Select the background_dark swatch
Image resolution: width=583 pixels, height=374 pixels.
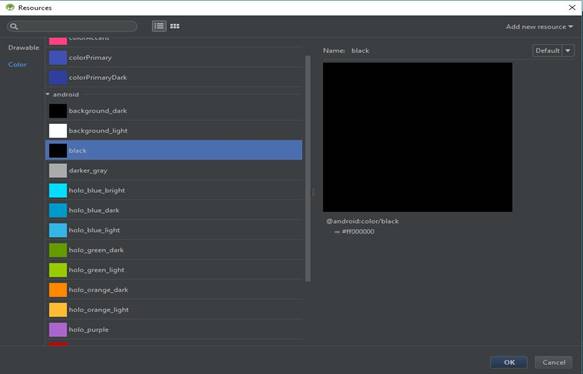[58, 111]
